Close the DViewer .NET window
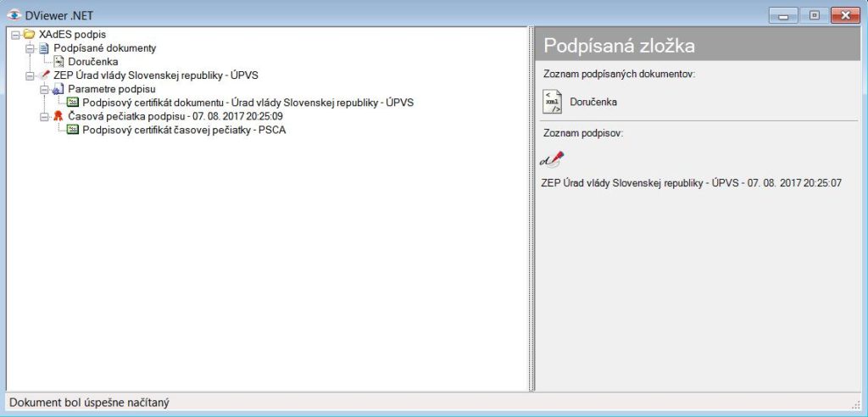Viewport: 868px width, 417px height. pos(845,15)
